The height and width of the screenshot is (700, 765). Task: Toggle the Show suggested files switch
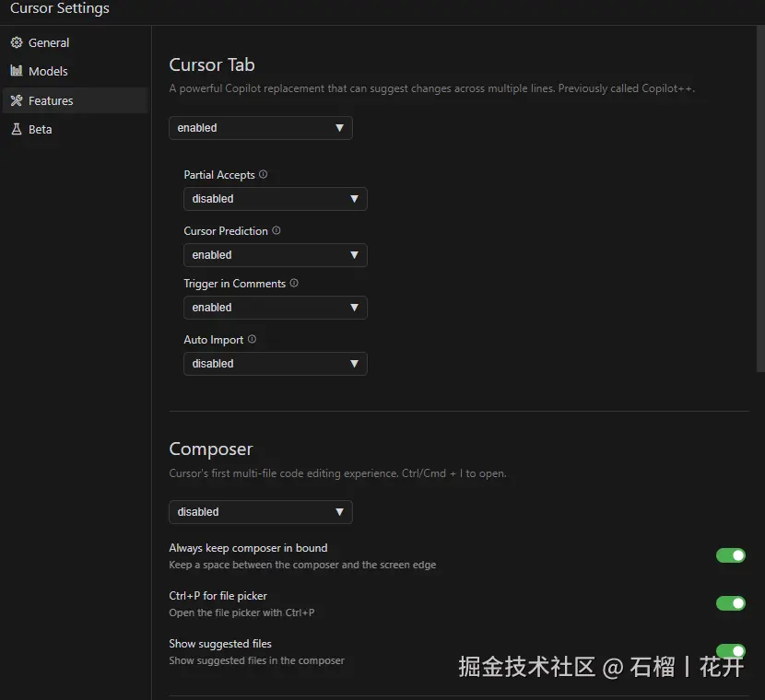[730, 650]
